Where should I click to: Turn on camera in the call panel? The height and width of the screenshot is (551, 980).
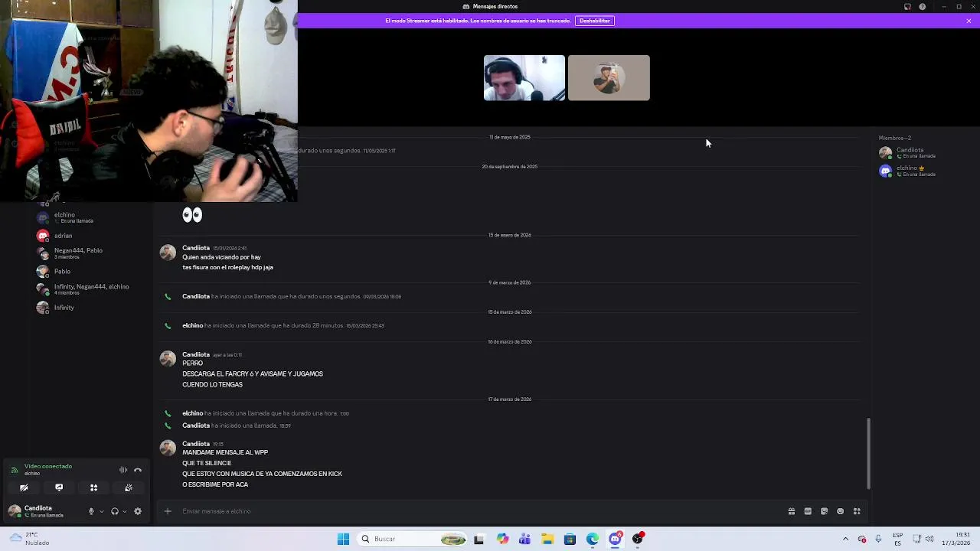tap(24, 487)
